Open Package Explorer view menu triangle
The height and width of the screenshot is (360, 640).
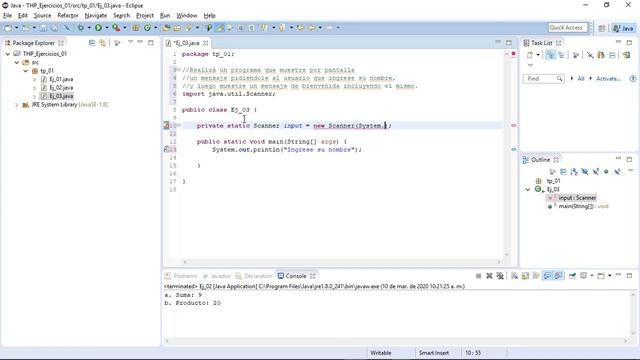[130, 42]
